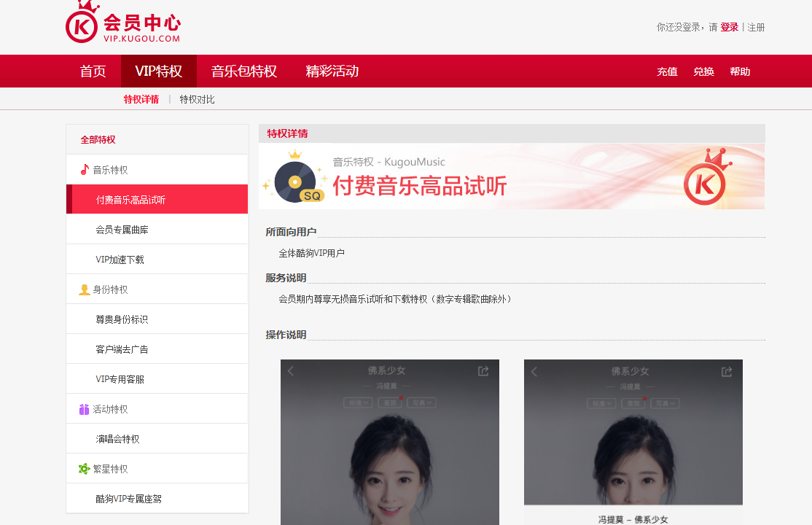The width and height of the screenshot is (812, 525).
Task: Open the VIP特权 navigation tab
Action: (158, 71)
